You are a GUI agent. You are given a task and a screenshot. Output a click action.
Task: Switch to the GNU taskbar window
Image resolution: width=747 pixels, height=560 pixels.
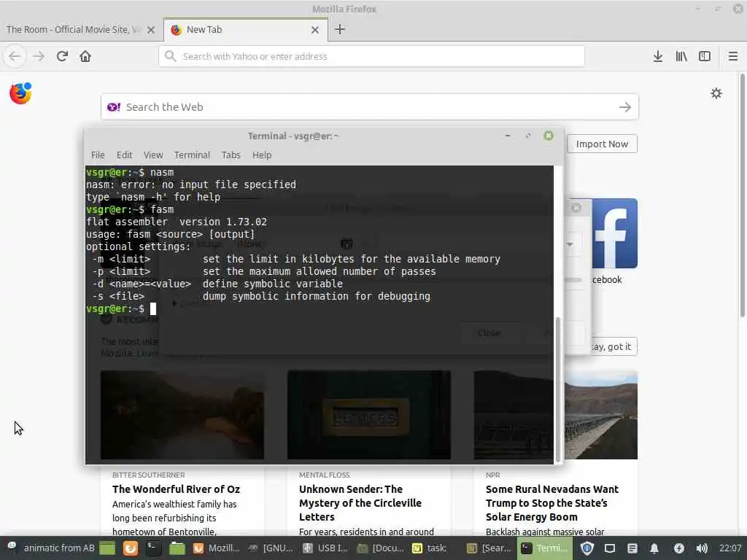click(x=270, y=548)
